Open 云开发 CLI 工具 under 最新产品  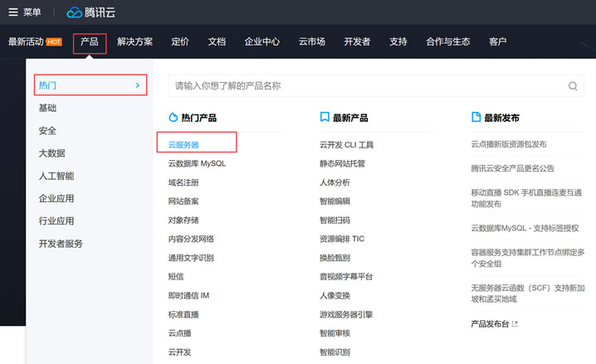(x=347, y=144)
